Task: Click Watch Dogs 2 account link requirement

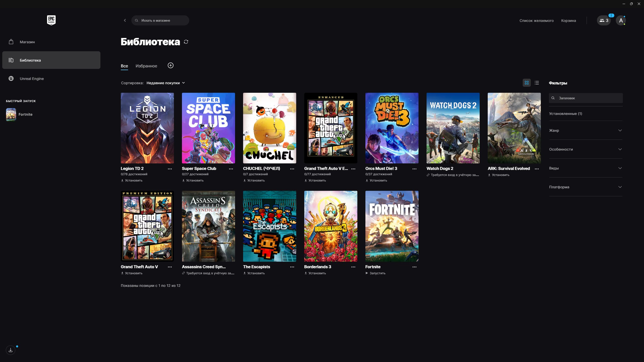Action: (x=453, y=175)
